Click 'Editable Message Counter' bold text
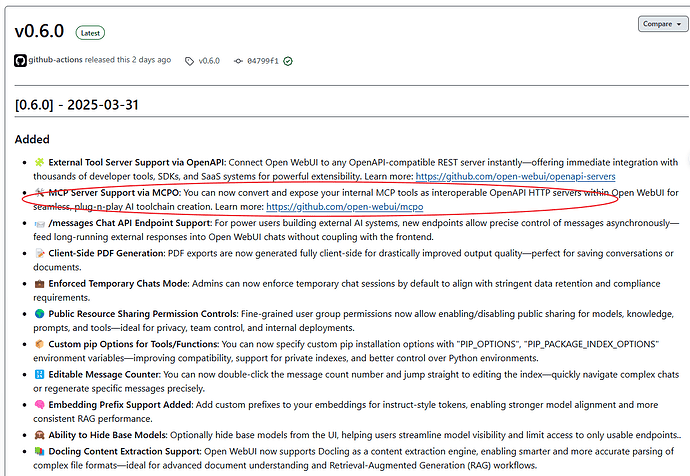Image resolution: width=690 pixels, height=476 pixels. 105,374
